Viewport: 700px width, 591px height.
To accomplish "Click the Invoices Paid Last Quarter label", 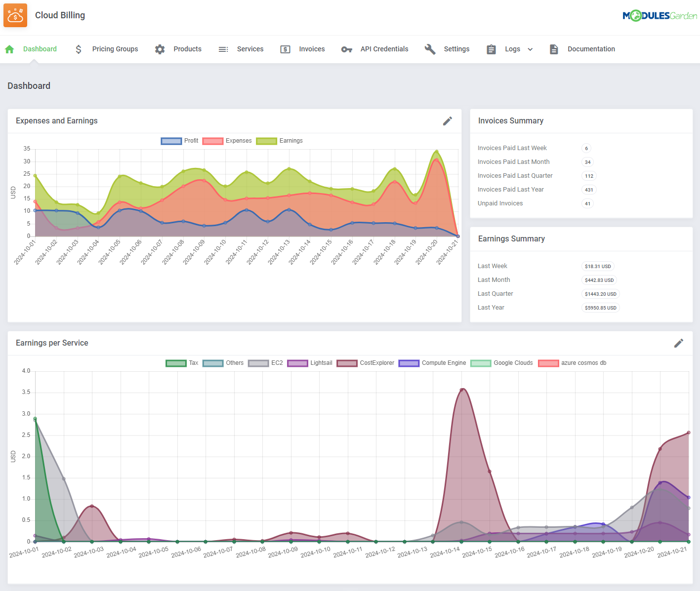I will point(515,176).
